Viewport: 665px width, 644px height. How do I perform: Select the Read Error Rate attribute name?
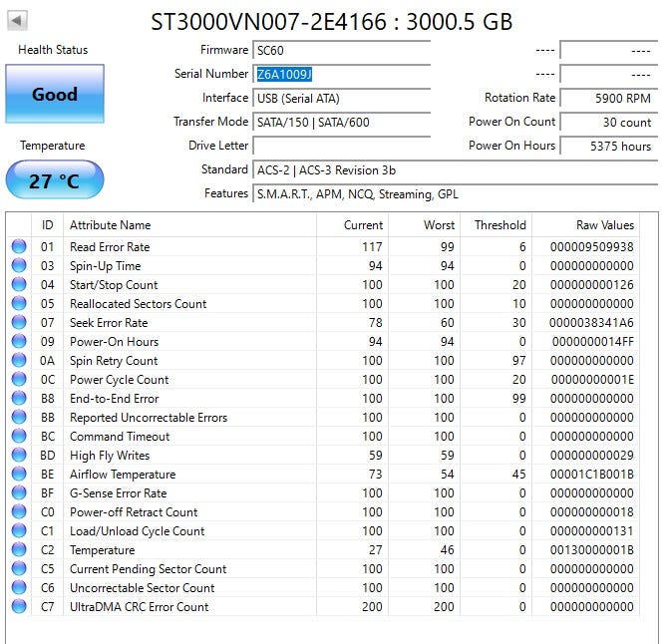[x=110, y=247]
